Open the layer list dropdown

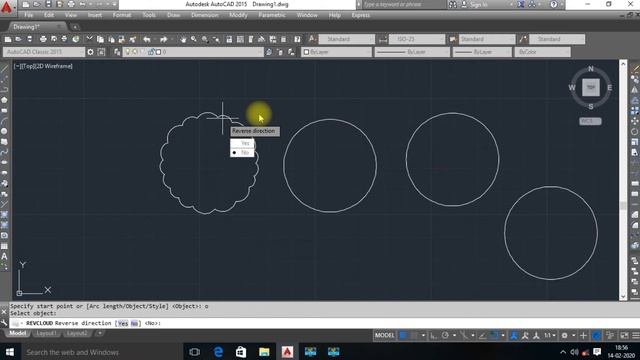[x=193, y=52]
